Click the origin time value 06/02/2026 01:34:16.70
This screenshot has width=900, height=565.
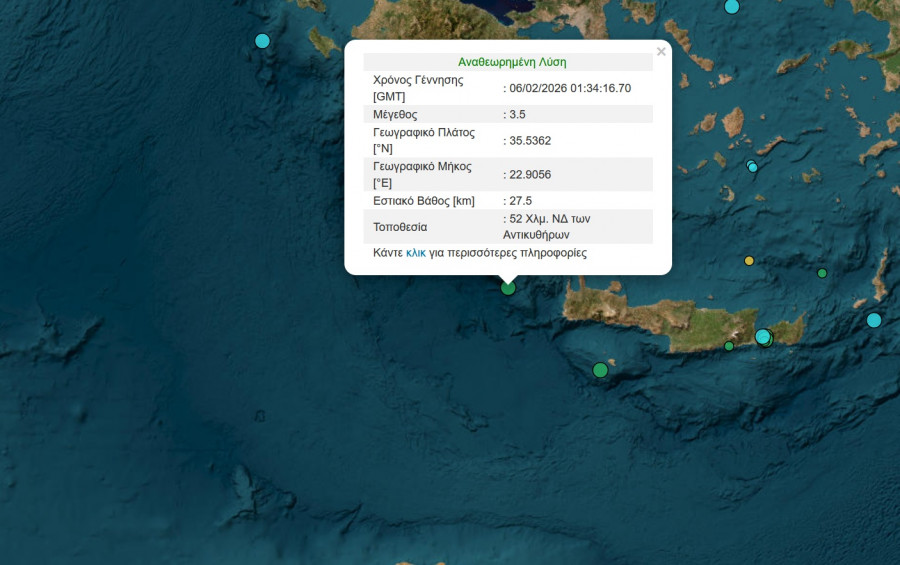[x=570, y=88]
